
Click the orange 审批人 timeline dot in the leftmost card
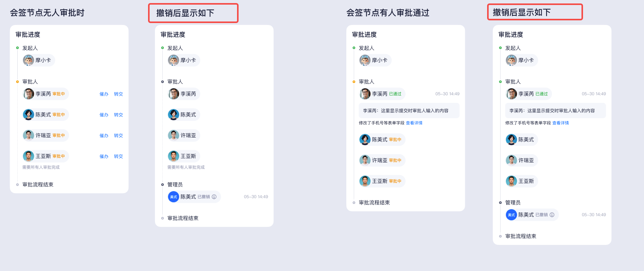[17, 82]
